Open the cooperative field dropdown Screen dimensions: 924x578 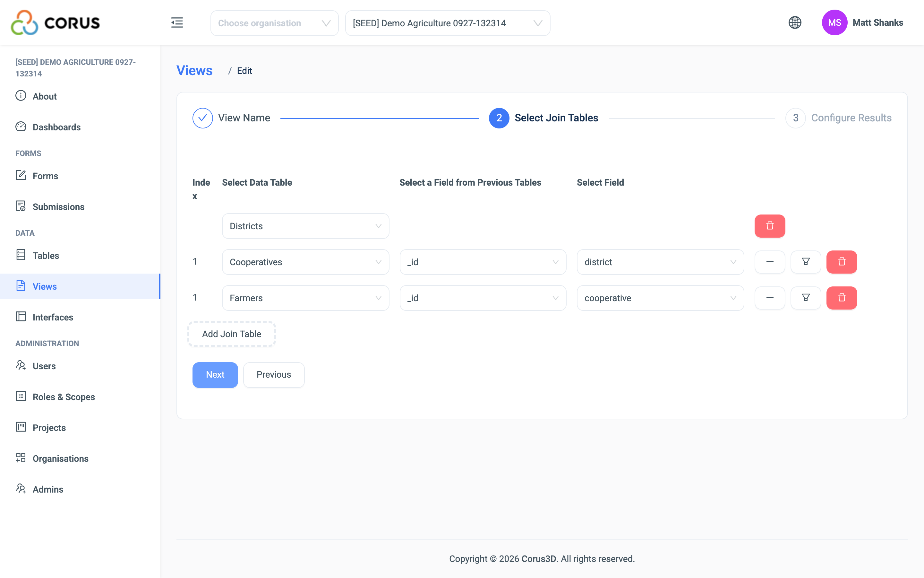point(660,298)
